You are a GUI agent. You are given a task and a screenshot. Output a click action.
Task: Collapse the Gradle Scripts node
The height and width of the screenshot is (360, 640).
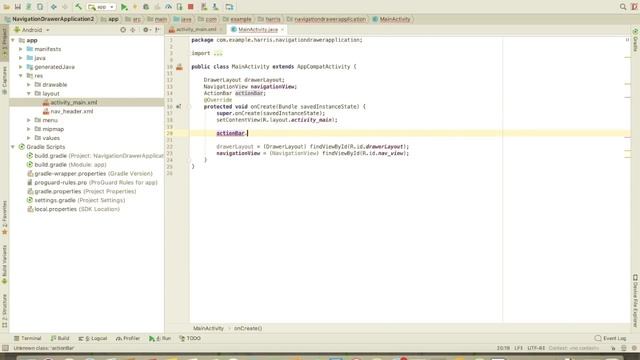point(13,147)
